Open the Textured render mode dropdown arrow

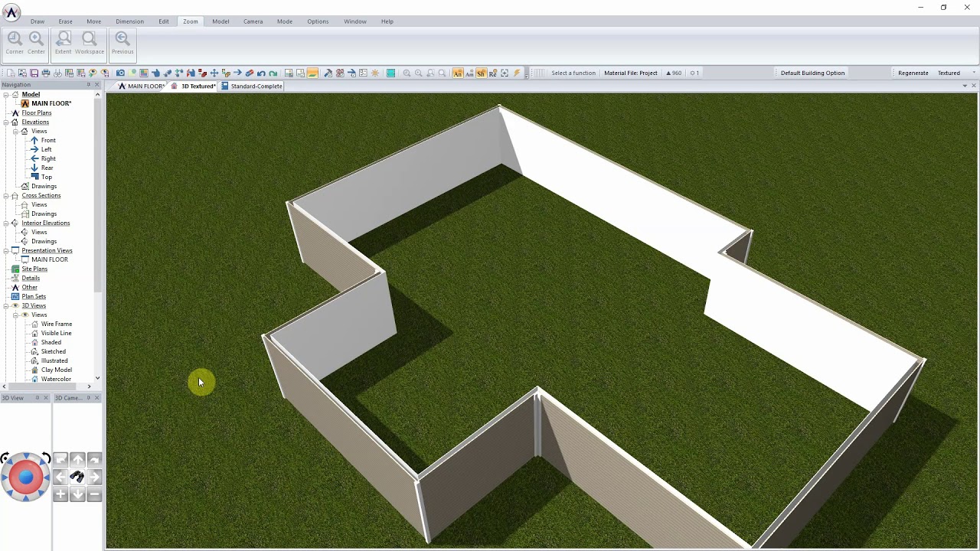point(974,73)
